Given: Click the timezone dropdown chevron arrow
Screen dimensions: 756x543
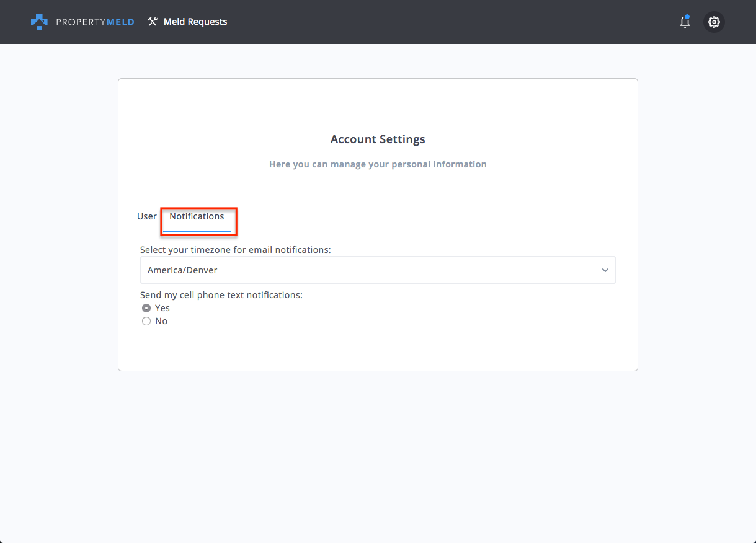Looking at the screenshot, I should (x=605, y=270).
